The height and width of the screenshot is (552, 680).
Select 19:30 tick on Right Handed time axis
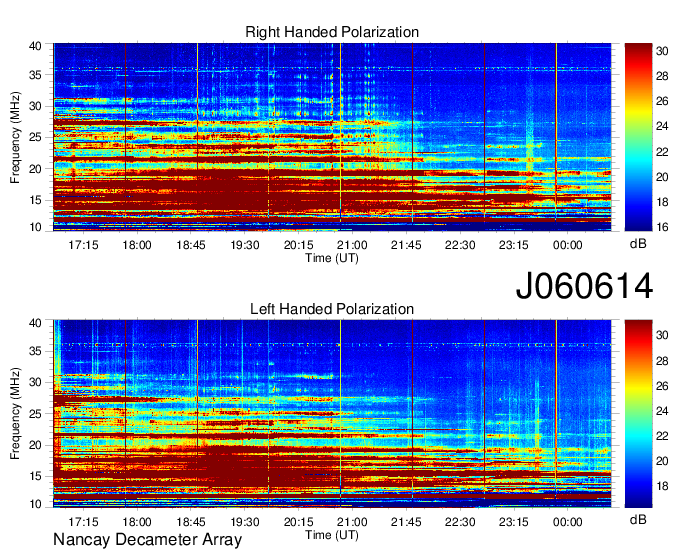(245, 245)
